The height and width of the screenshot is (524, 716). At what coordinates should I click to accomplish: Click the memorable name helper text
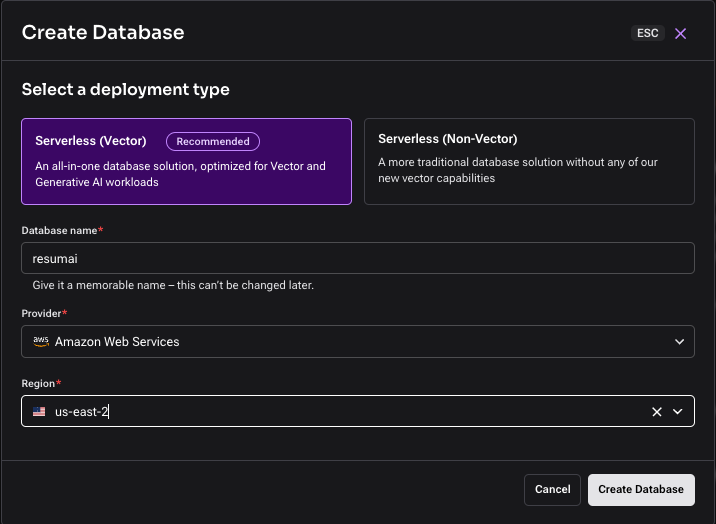173,285
